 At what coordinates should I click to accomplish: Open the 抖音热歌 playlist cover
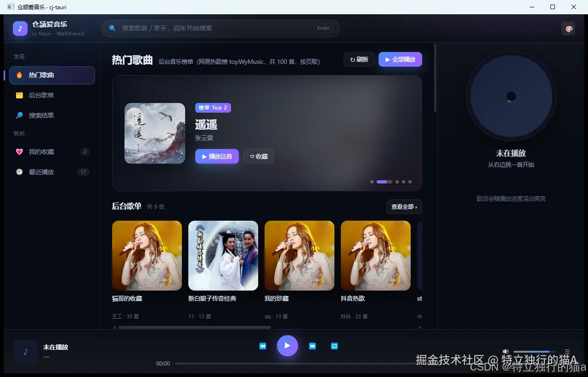pos(376,256)
